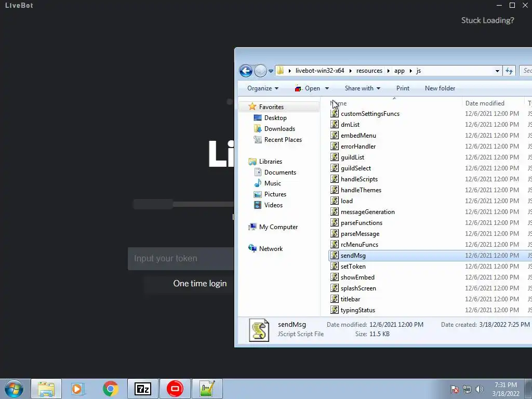Image resolution: width=532 pixels, height=399 pixels.
Task: Select the embedMenu script file icon
Action: [335, 135]
